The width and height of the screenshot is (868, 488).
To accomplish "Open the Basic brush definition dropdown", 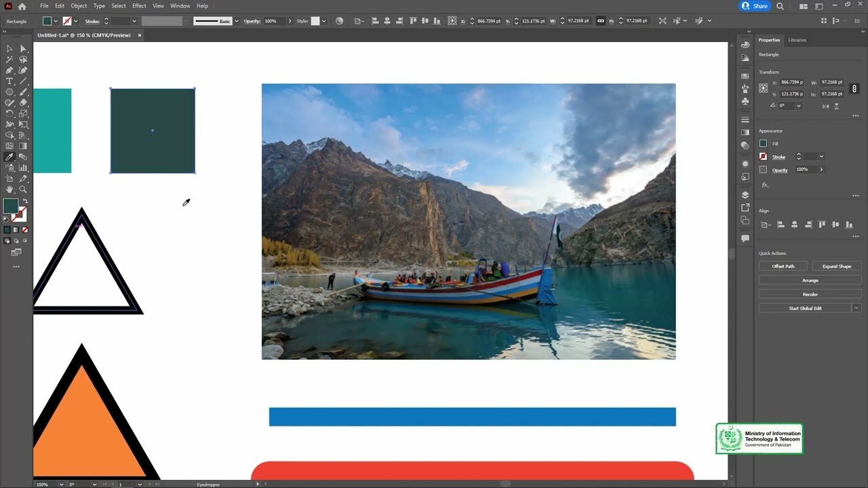I will click(236, 21).
